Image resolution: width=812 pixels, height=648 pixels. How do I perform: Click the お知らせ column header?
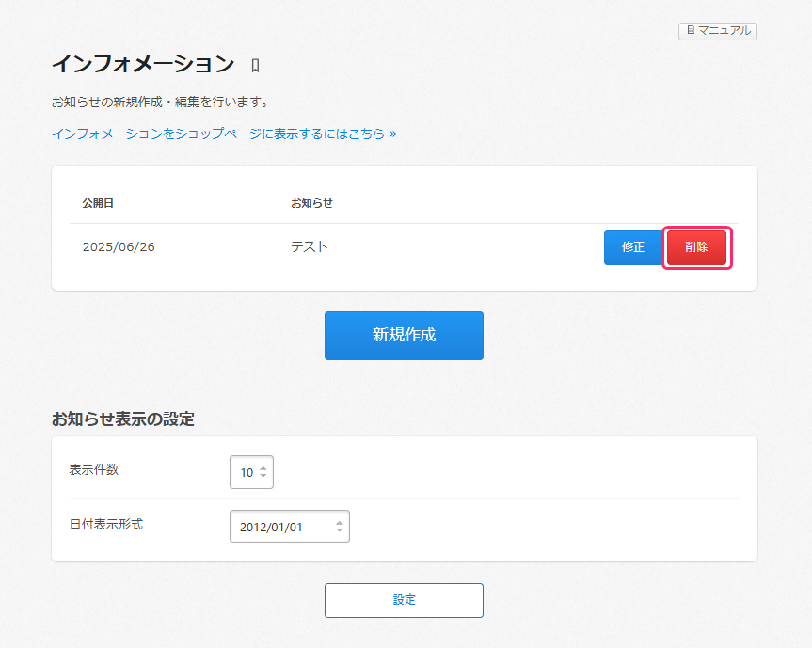pyautogui.click(x=311, y=203)
